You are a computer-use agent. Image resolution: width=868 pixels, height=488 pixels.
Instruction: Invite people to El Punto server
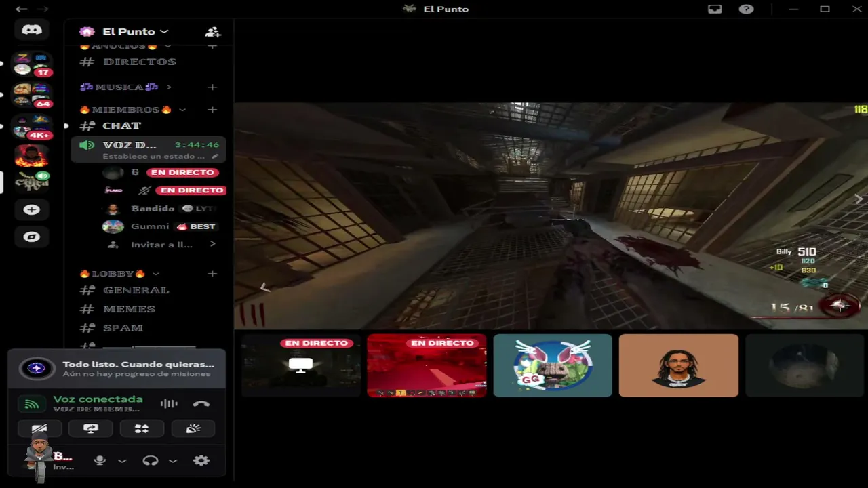pos(212,32)
